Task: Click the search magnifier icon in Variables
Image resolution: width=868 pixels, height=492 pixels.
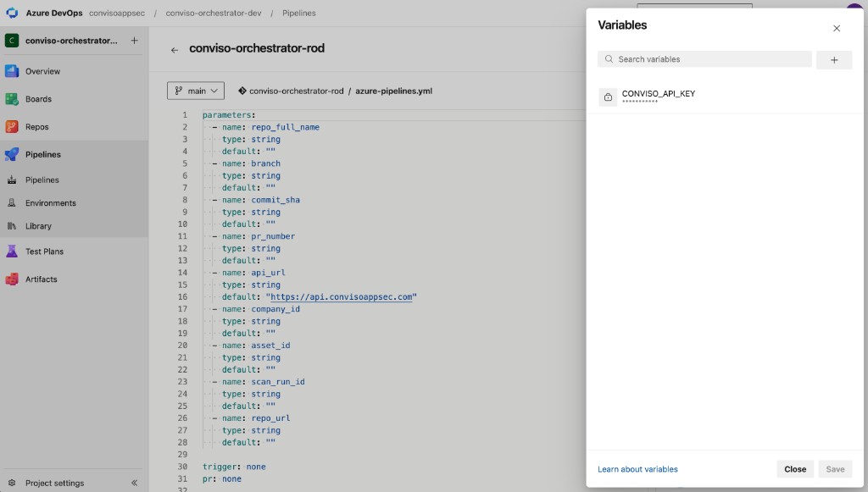Action: point(609,59)
